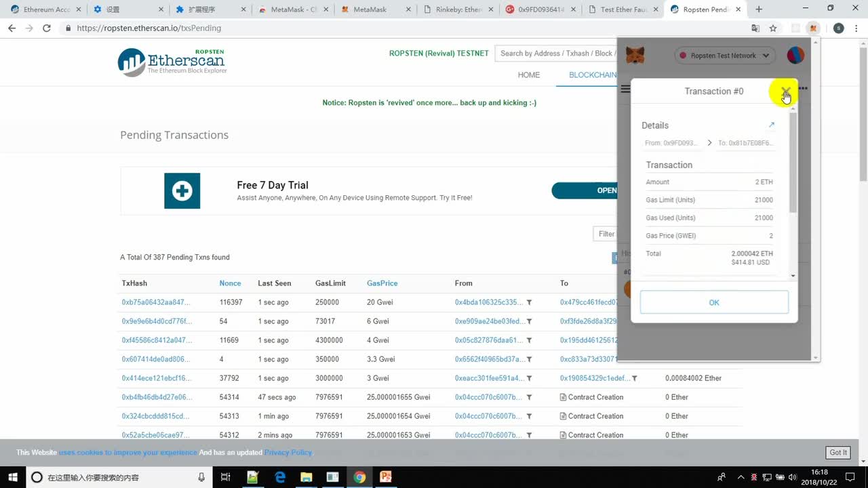Open sender address 0x4bda106325c335
Image resolution: width=868 pixels, height=488 pixels.
[489, 302]
